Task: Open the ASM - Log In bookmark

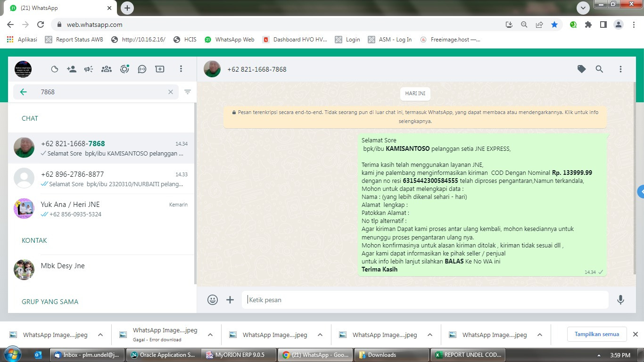Action: click(x=390, y=40)
